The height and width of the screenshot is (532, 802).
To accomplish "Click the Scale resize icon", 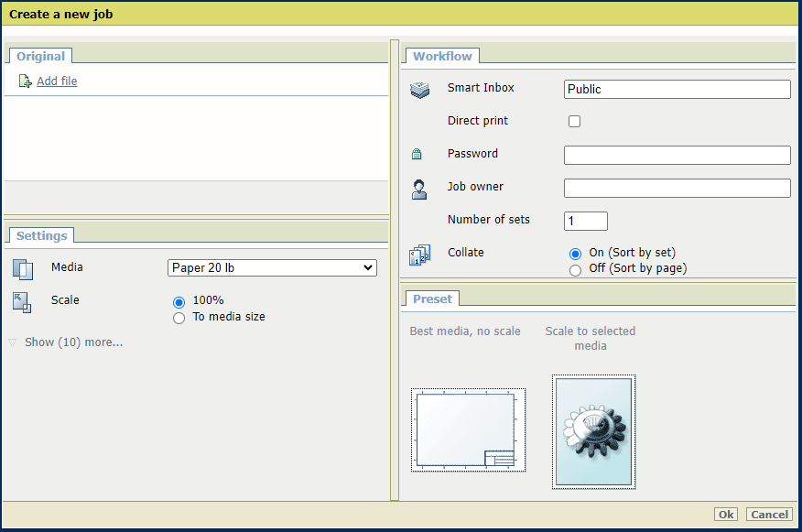I will pos(22,302).
